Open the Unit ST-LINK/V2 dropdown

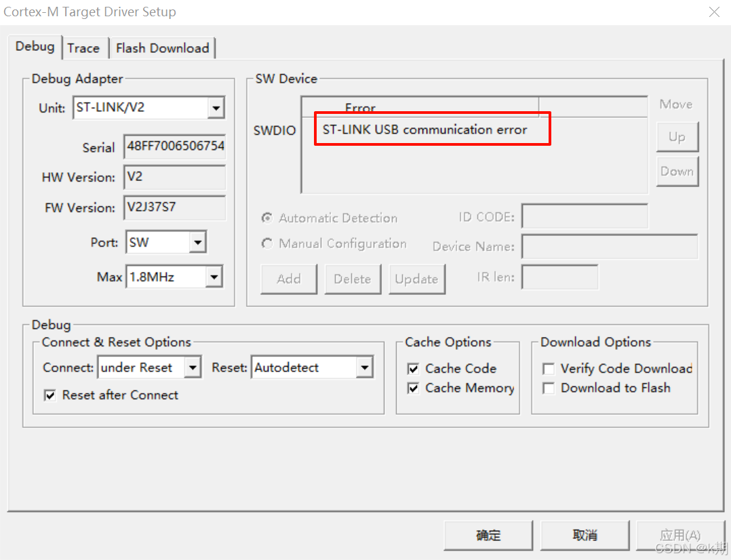(216, 108)
